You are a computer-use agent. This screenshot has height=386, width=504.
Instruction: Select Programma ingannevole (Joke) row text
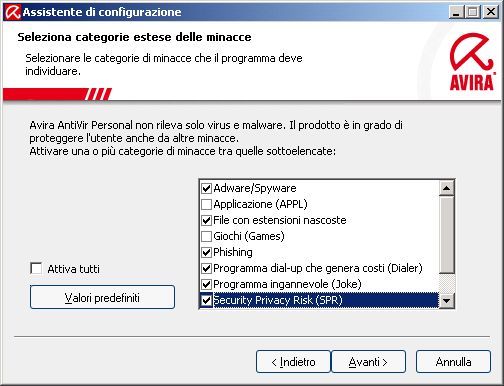tap(288, 284)
